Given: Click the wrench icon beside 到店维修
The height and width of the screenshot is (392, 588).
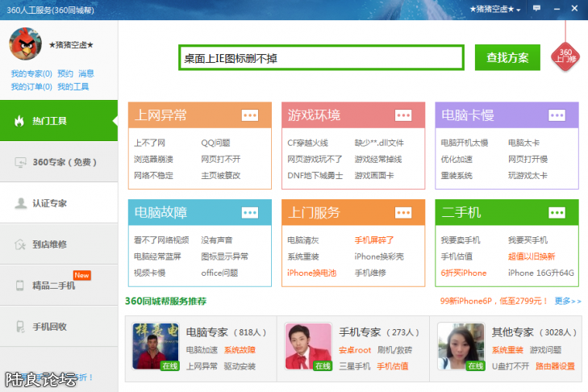Looking at the screenshot, I should [x=20, y=244].
